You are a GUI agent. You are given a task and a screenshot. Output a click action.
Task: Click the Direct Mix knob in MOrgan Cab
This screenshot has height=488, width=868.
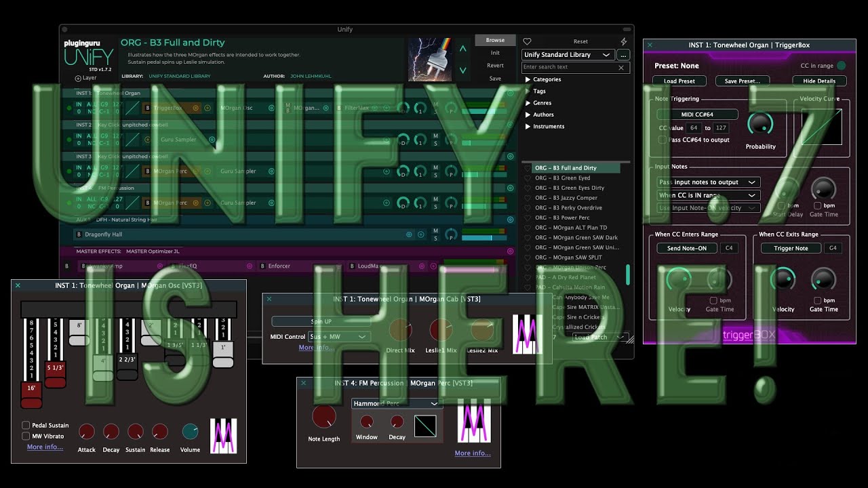tap(400, 330)
